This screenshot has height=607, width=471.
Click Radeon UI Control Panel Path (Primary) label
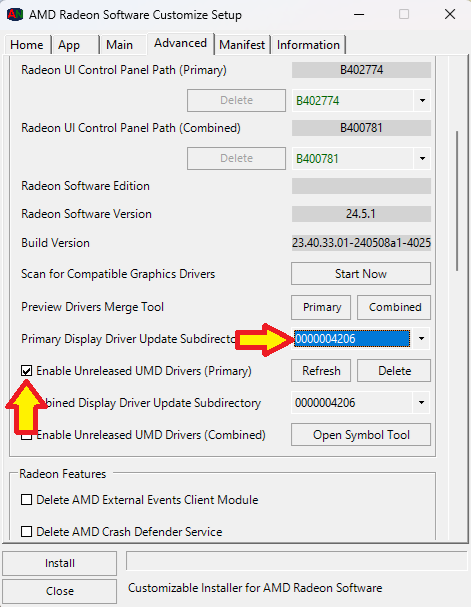click(x=124, y=70)
